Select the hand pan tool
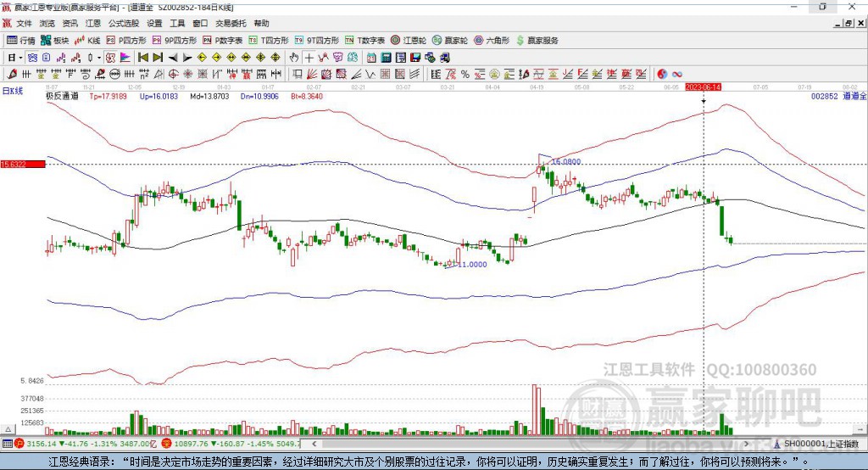This screenshot has width=868, height=470. pyautogui.click(x=294, y=58)
